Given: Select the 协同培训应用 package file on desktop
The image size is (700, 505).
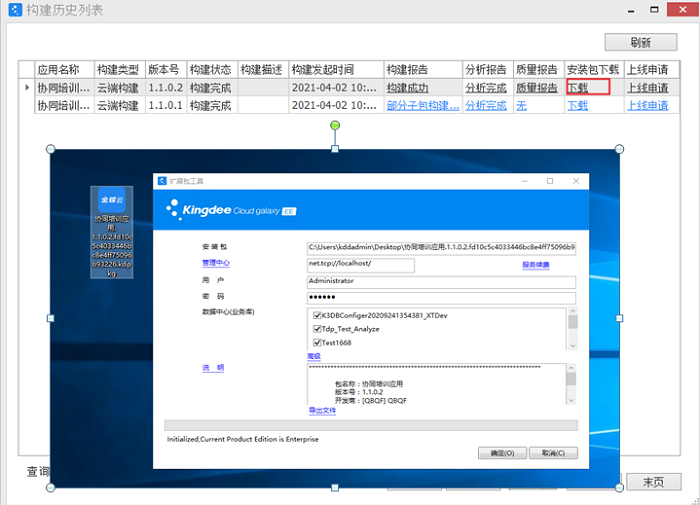Looking at the screenshot, I should point(111,231).
